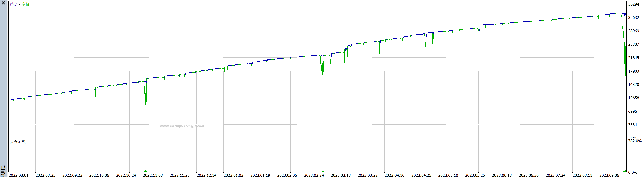Image resolution: width=644 pixels, height=177 pixels.
Task: Click the 2023.06.13 date label
Action: tap(502, 175)
